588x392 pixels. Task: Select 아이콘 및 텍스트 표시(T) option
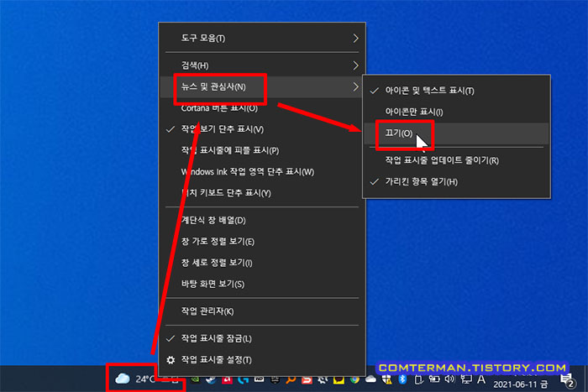tap(456, 91)
